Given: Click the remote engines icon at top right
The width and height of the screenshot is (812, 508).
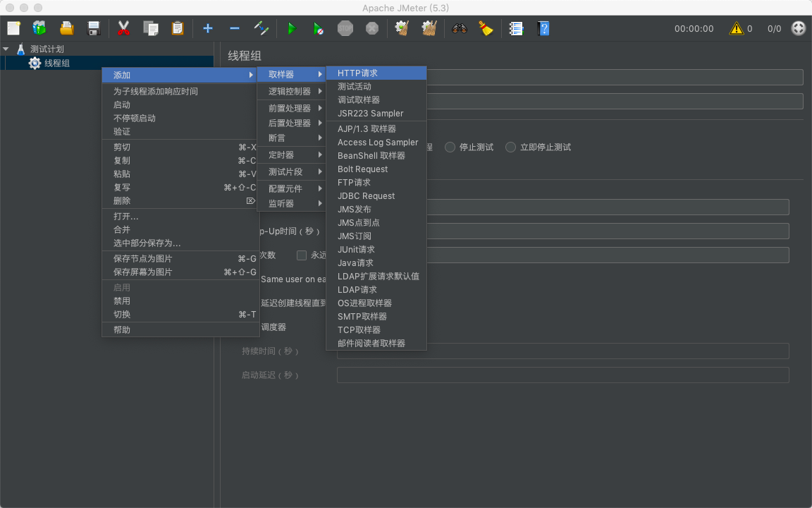Looking at the screenshot, I should pos(798,28).
